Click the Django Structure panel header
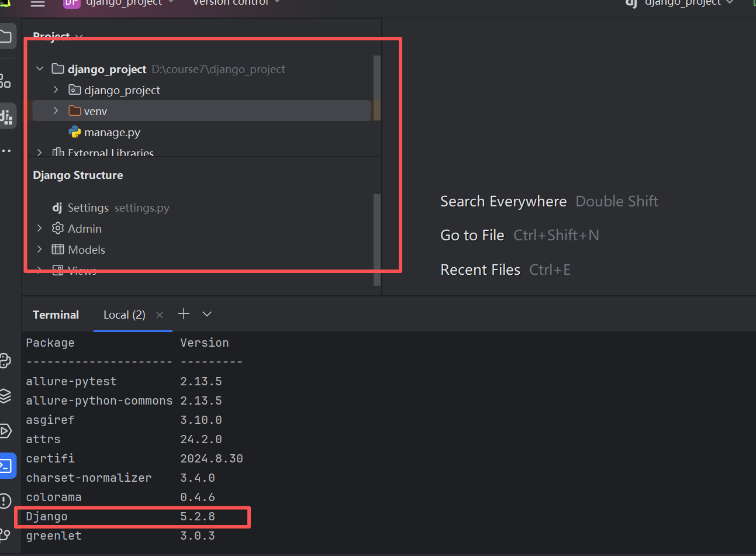The width and height of the screenshot is (756, 556). [x=78, y=175]
